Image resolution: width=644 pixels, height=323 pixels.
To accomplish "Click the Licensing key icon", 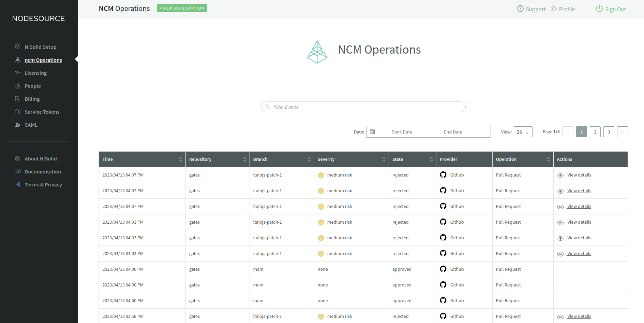I will 18,73.
